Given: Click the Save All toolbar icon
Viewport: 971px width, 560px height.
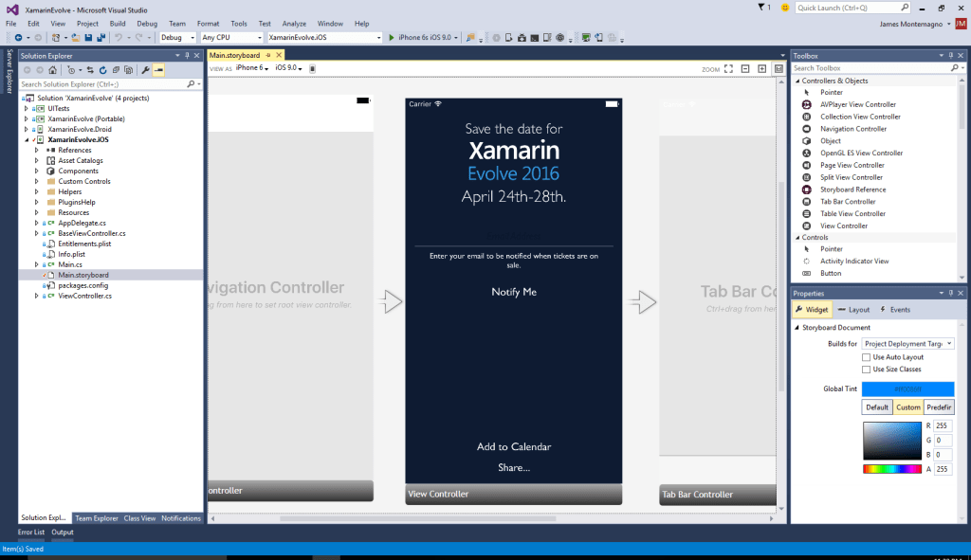Looking at the screenshot, I should 101,38.
